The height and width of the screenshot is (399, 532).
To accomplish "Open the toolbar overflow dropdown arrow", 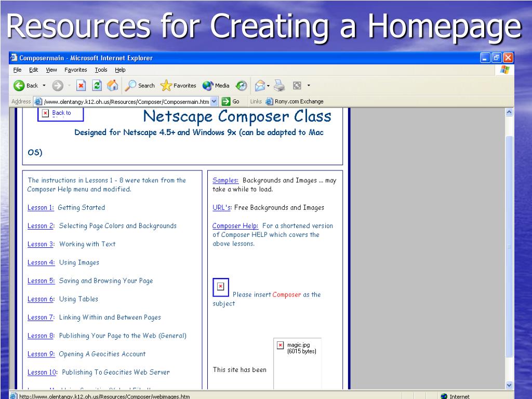I will [x=309, y=86].
